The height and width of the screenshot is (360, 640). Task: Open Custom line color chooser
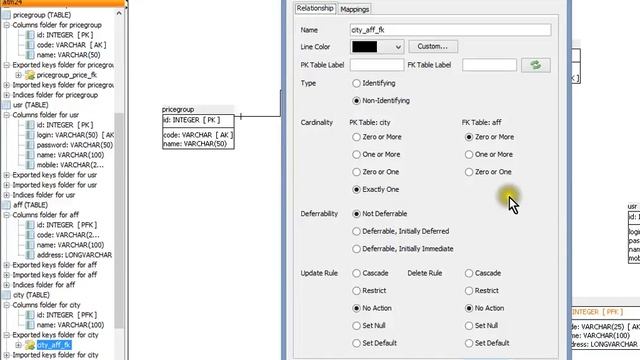433,47
